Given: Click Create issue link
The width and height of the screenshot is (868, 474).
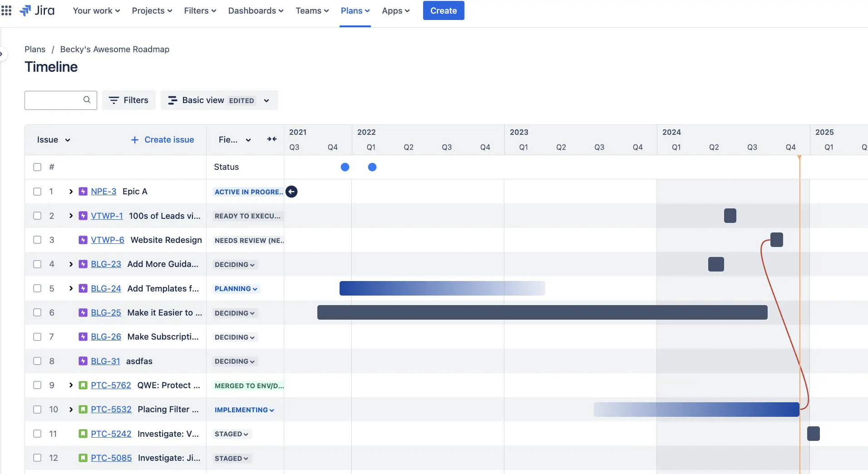Looking at the screenshot, I should pos(163,140).
